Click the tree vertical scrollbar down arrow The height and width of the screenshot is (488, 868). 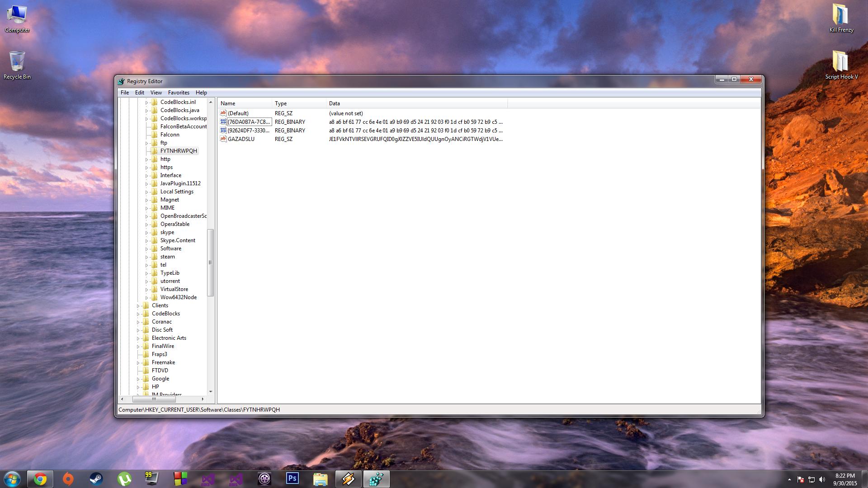click(x=211, y=392)
